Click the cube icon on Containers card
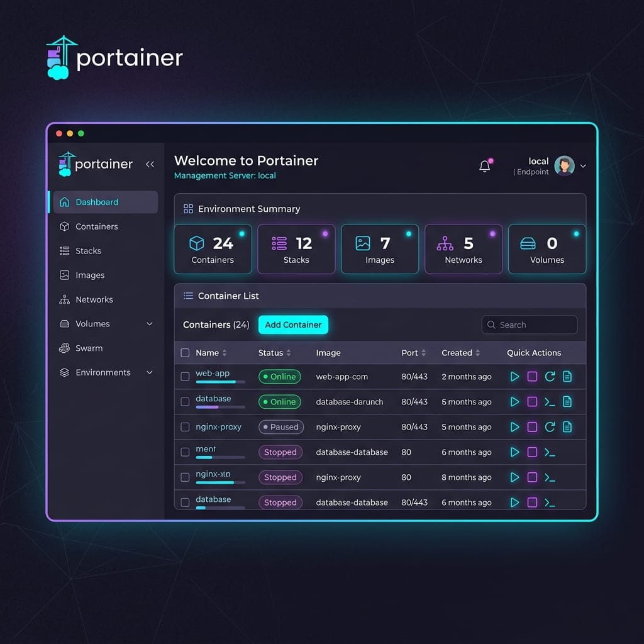Viewport: 644px width, 644px height. click(x=196, y=243)
